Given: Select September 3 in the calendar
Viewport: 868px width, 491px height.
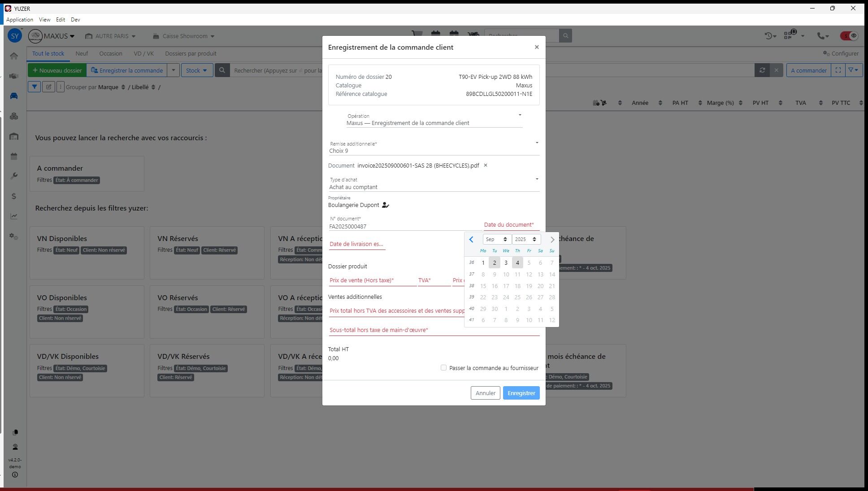Looking at the screenshot, I should (x=506, y=263).
